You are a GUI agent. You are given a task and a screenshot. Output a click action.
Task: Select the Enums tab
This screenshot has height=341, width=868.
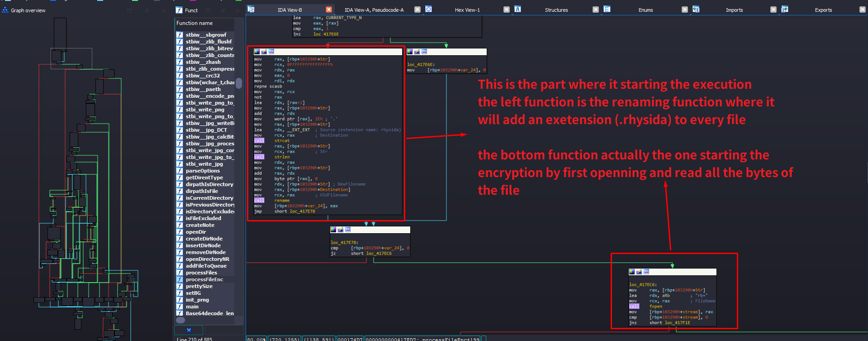pyautogui.click(x=645, y=10)
